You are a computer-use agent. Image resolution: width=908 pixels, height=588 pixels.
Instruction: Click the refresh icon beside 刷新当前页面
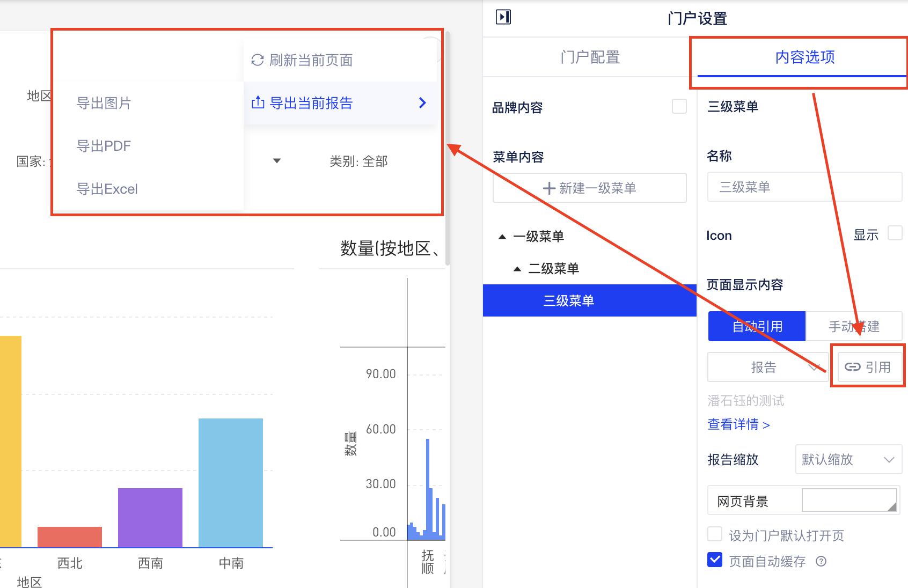click(257, 60)
